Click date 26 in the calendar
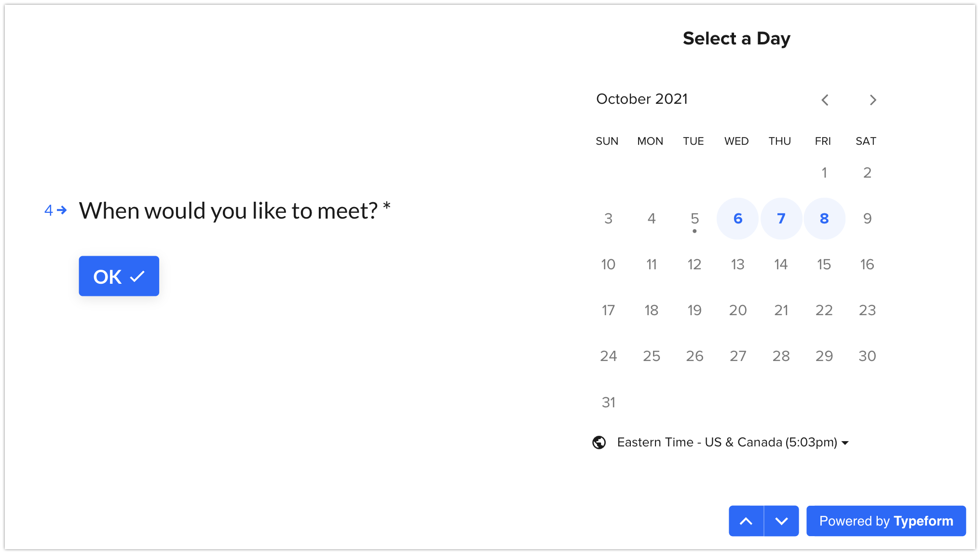The height and width of the screenshot is (554, 980). click(694, 356)
